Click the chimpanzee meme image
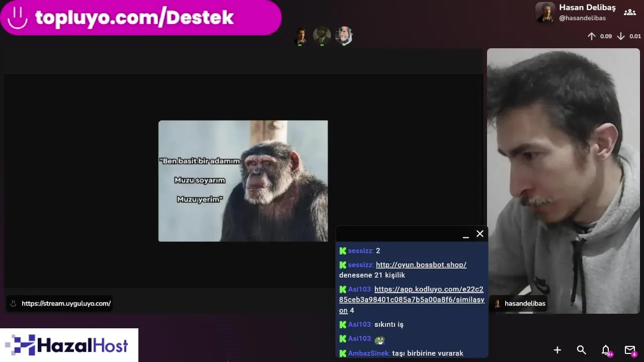This screenshot has height=362, width=644. pyautogui.click(x=243, y=181)
